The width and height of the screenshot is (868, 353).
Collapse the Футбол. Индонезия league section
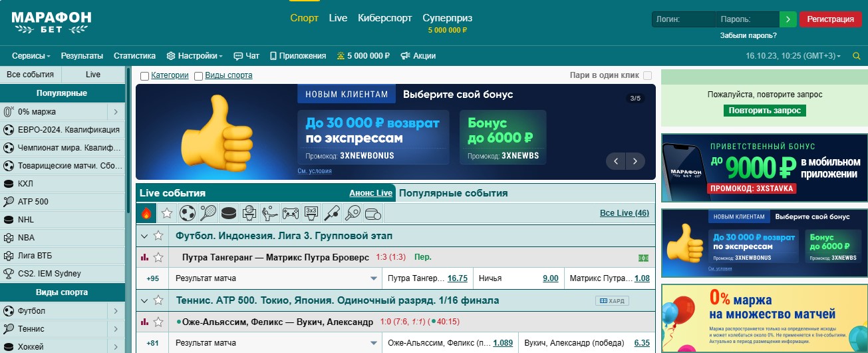(144, 235)
